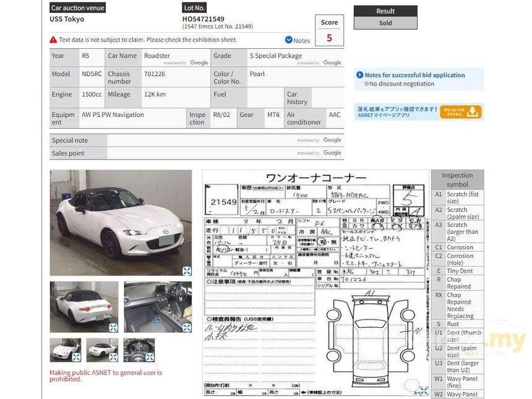
Task: Click the Result header label
Action: point(385,11)
